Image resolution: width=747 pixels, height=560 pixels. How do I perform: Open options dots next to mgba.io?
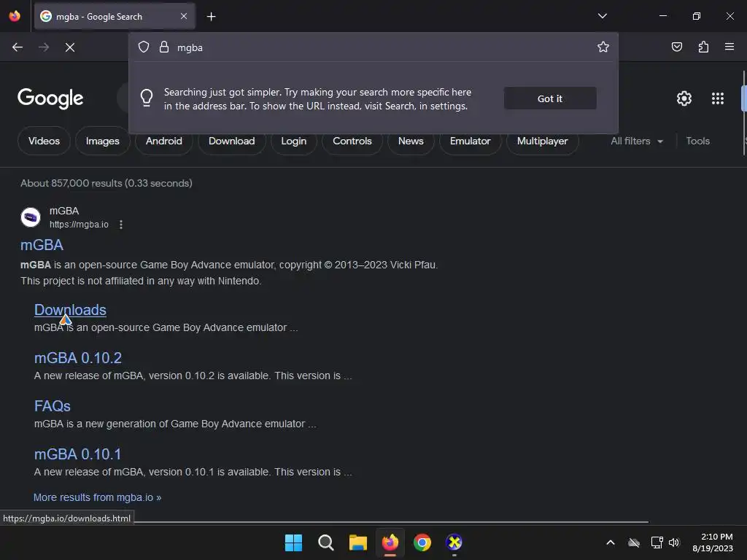click(x=121, y=225)
